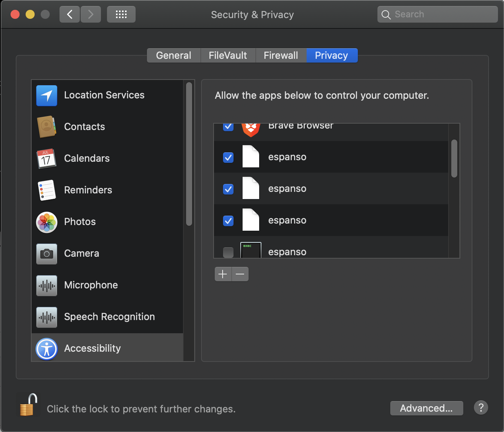Open the Advanced... settings button
The image size is (504, 432).
426,408
